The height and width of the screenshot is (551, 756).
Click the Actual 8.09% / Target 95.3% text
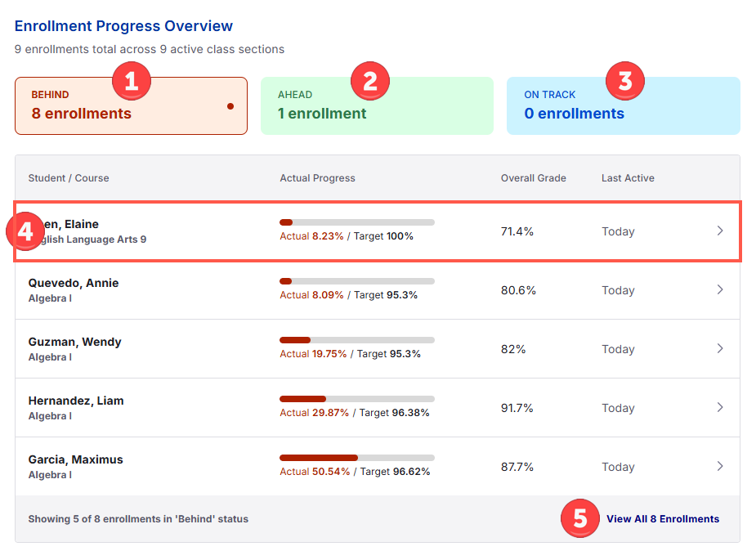[x=349, y=295]
